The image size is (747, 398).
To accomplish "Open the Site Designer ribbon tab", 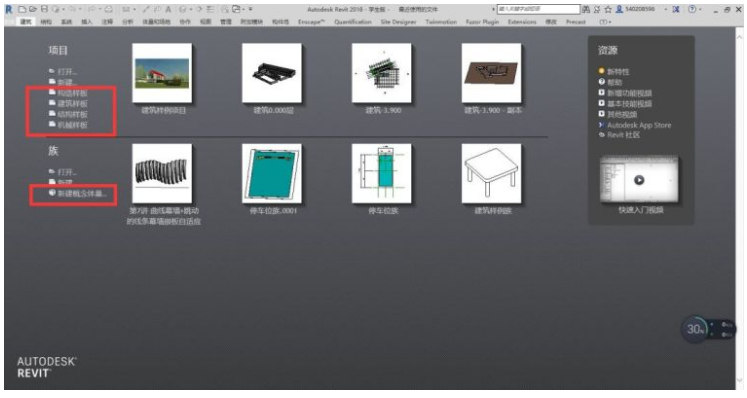I will (398, 22).
